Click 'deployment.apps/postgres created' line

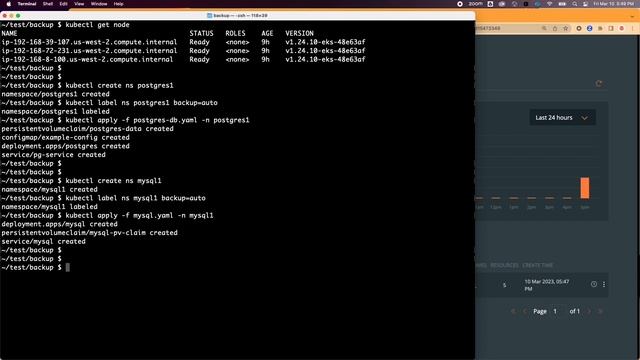point(65,146)
